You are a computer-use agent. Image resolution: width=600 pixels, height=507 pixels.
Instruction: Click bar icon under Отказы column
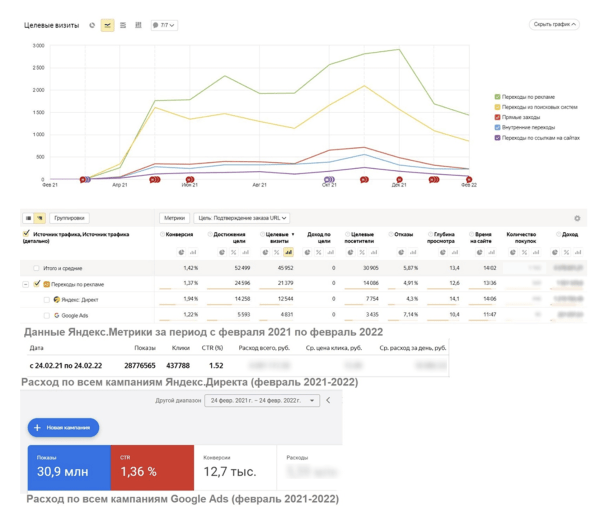(413, 252)
